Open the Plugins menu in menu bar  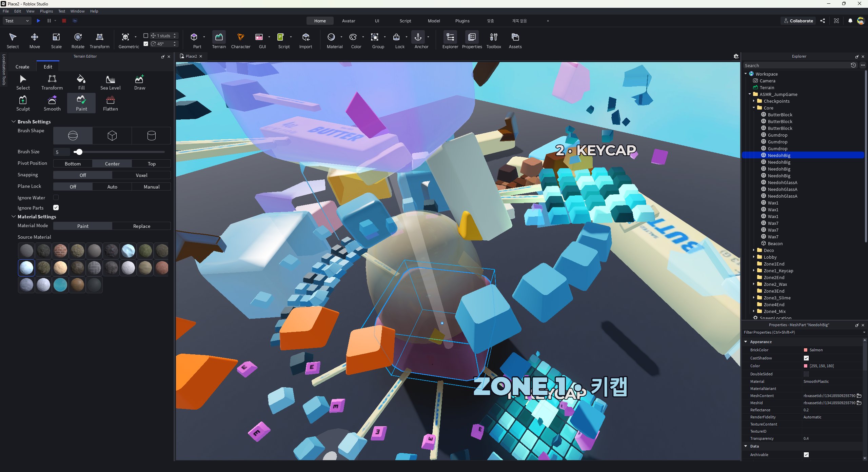pos(46,11)
